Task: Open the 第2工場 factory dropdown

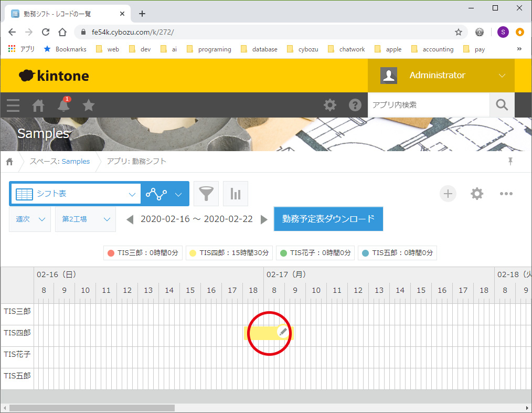Action: (x=86, y=219)
